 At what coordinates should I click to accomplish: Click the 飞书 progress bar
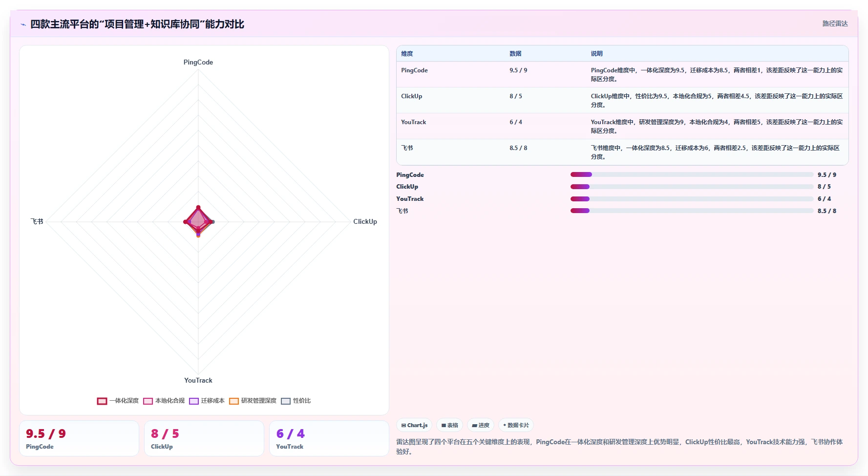pyautogui.click(x=692, y=211)
